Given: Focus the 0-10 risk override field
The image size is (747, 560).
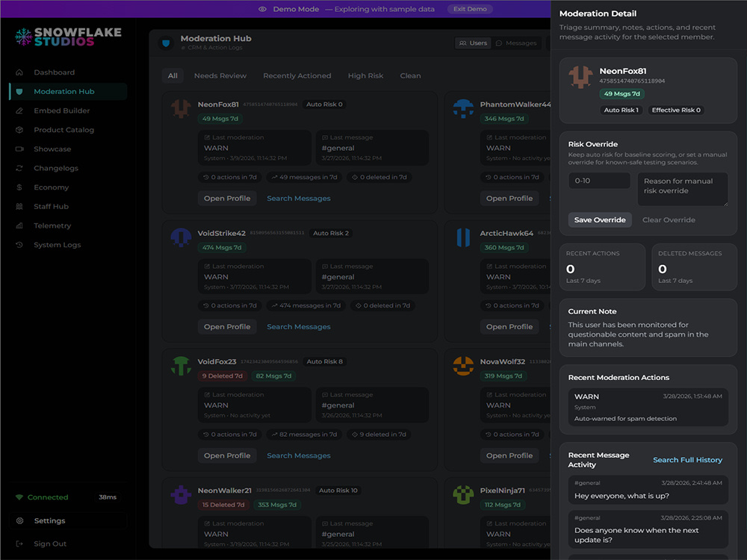Looking at the screenshot, I should click(x=599, y=181).
